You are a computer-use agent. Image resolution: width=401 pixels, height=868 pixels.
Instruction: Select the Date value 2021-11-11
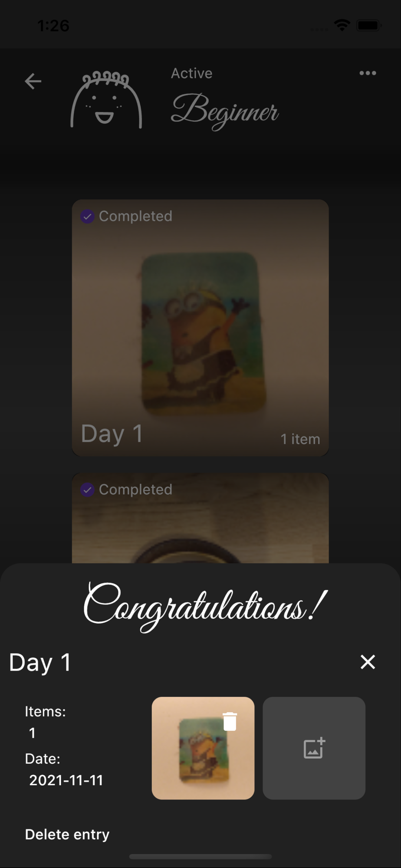(66, 780)
